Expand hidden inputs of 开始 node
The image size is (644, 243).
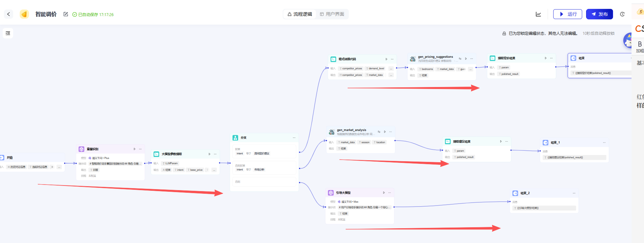click(x=59, y=167)
